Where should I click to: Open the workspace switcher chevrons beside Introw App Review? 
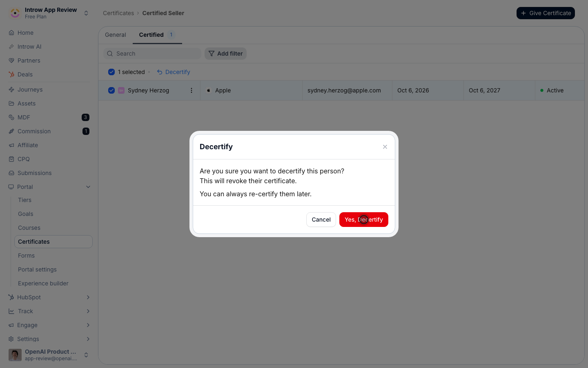(86, 13)
